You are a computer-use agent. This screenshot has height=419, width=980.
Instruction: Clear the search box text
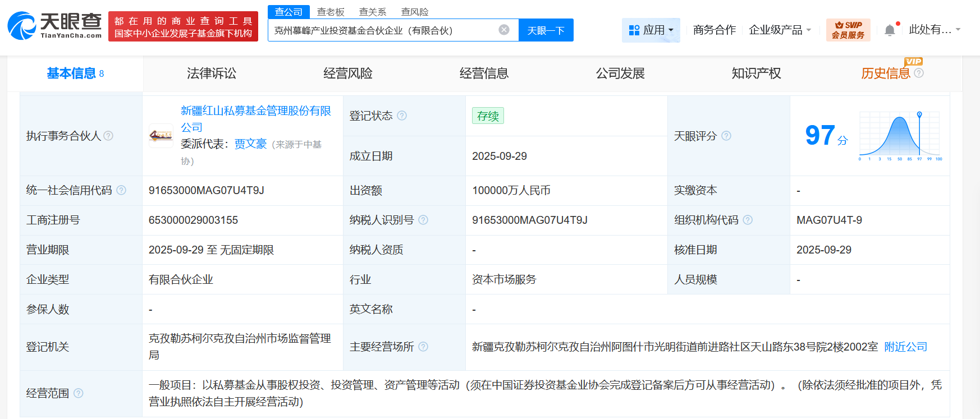pyautogui.click(x=504, y=30)
